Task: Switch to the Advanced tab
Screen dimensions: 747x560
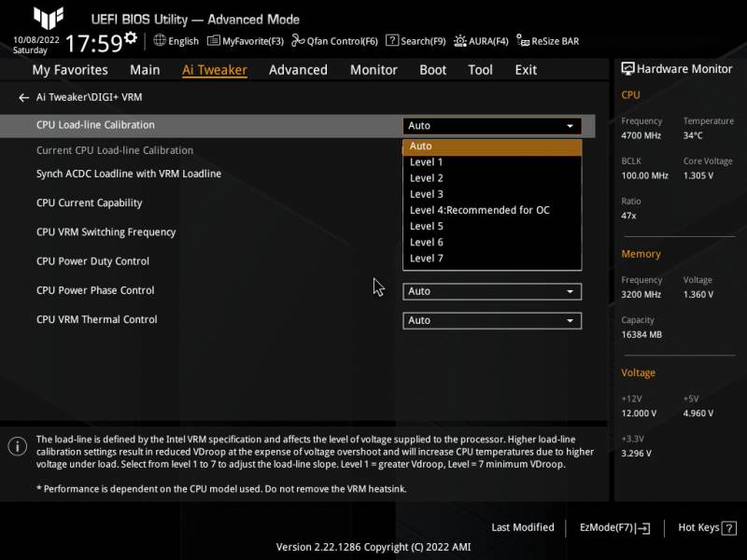Action: (x=298, y=70)
